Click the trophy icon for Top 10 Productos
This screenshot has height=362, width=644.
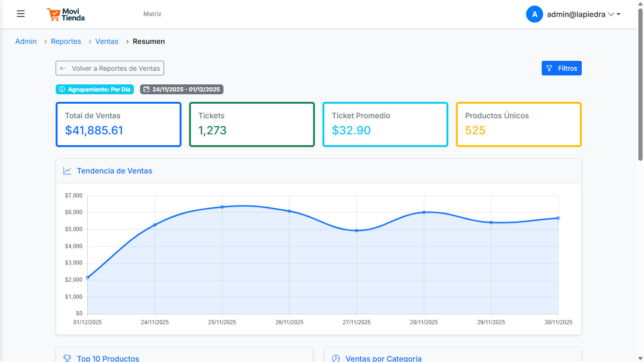67,359
